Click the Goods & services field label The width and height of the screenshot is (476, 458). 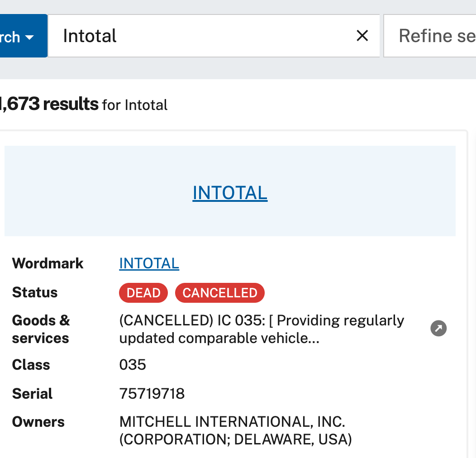(x=41, y=329)
